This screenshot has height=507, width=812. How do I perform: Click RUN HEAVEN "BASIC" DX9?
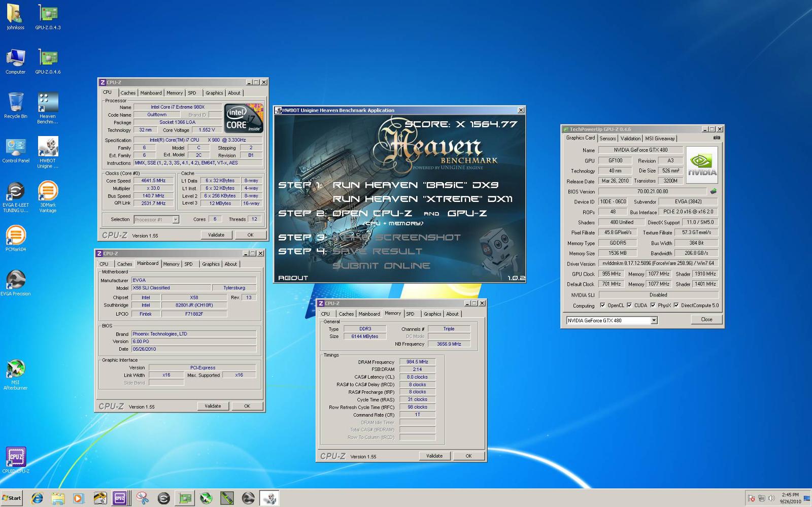click(415, 185)
